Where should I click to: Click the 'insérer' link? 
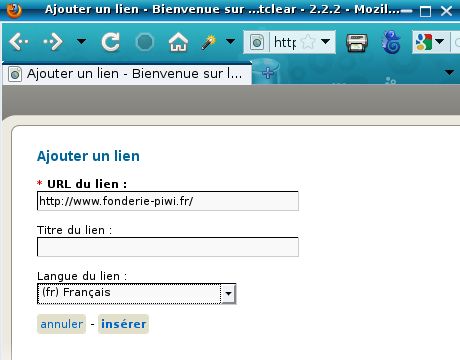click(123, 324)
